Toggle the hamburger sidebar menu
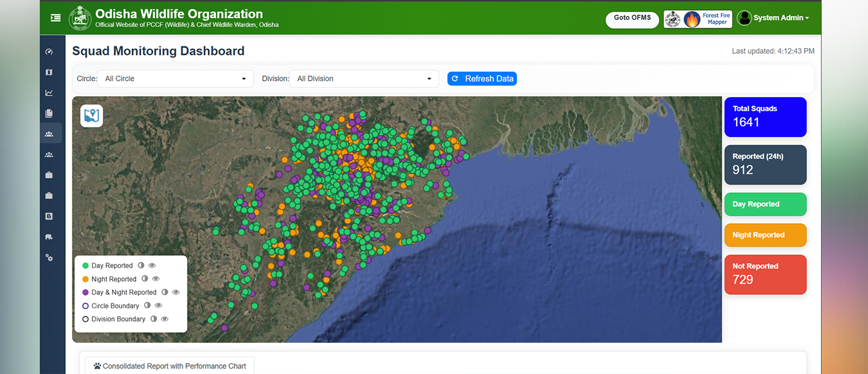This screenshot has width=868, height=374. click(55, 17)
